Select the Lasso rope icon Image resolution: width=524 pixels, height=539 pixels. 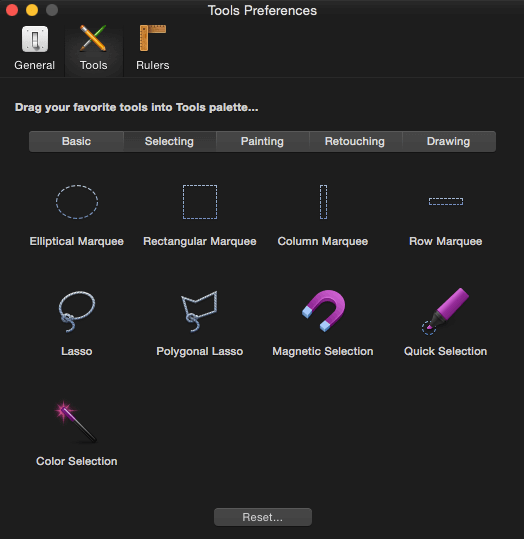[77, 311]
